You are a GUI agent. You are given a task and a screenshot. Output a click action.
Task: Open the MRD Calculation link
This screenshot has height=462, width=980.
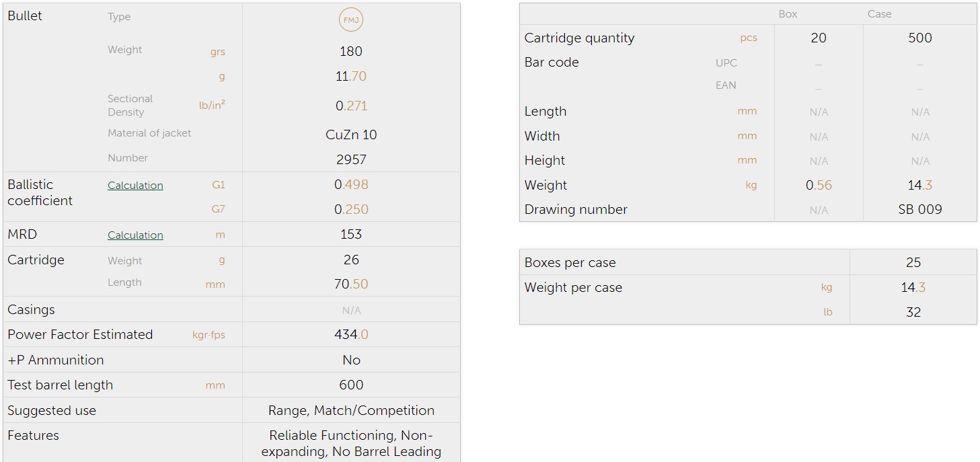[135, 235]
